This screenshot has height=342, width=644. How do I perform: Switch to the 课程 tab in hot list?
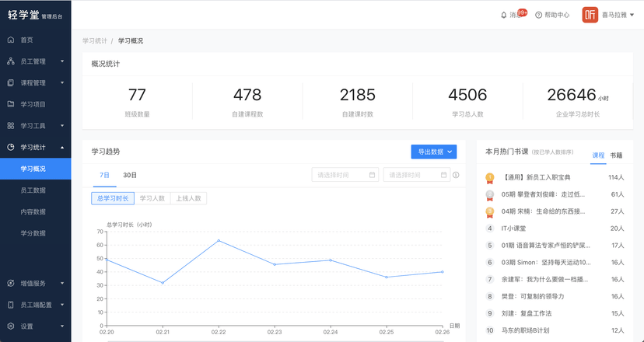tap(598, 155)
